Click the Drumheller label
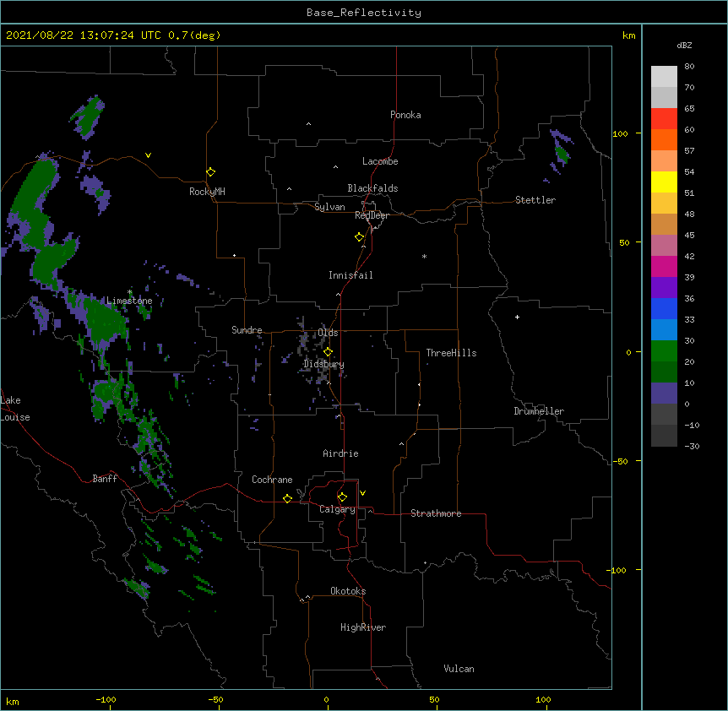 coord(539,411)
